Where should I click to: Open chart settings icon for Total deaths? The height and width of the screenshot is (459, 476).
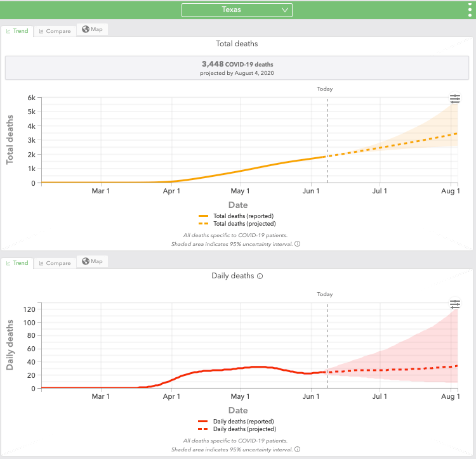(454, 99)
